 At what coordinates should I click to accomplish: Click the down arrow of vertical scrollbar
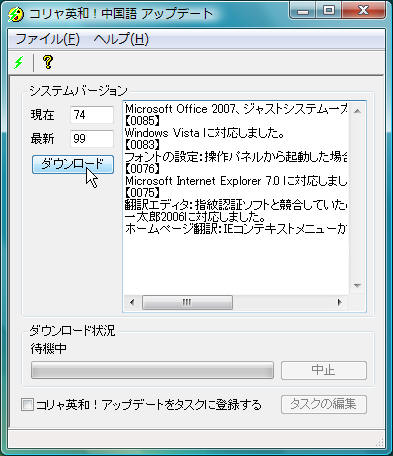(357, 285)
